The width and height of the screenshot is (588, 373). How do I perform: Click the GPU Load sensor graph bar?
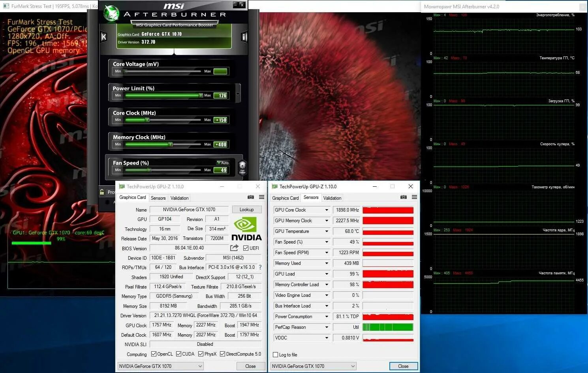[388, 274]
